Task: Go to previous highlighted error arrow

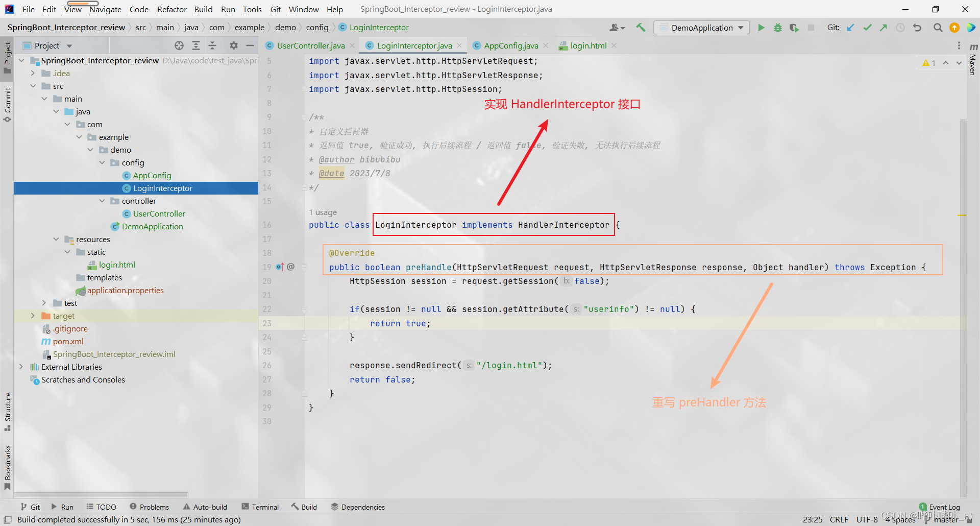Action: click(946, 63)
